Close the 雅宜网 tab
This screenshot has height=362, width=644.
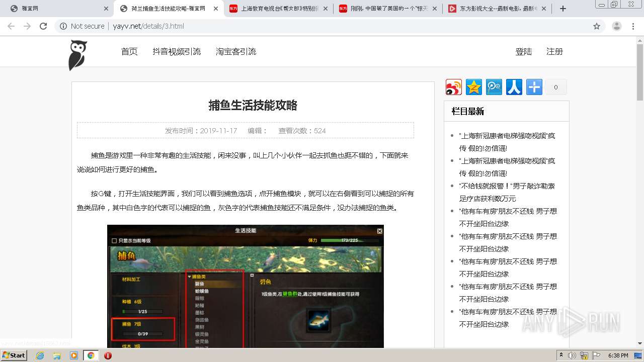click(106, 9)
